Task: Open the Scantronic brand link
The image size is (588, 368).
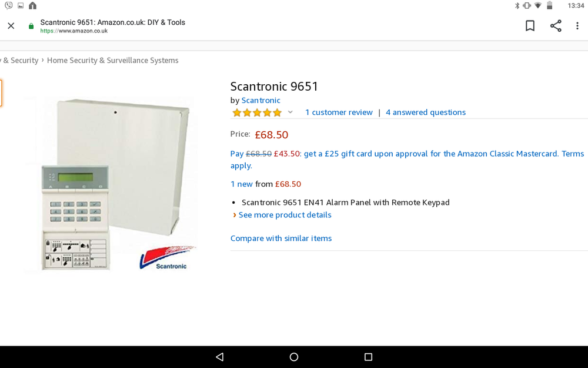Action: click(x=260, y=100)
